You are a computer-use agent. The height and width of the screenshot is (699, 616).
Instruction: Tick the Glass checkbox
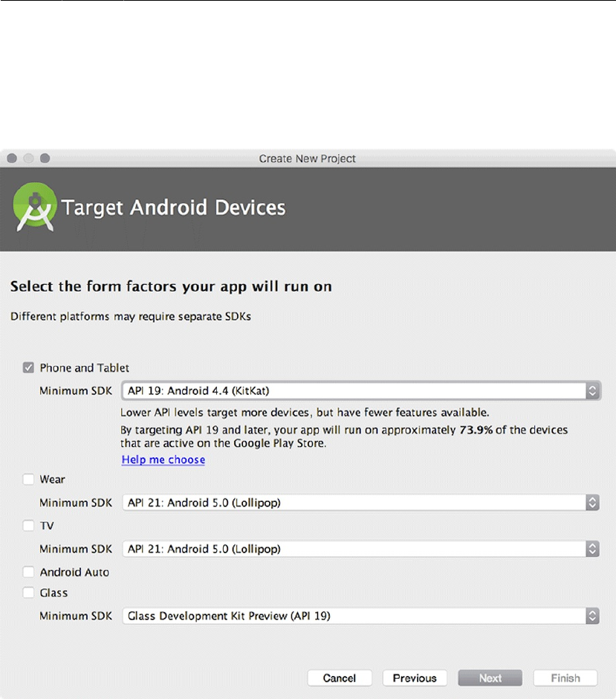pyautogui.click(x=29, y=593)
